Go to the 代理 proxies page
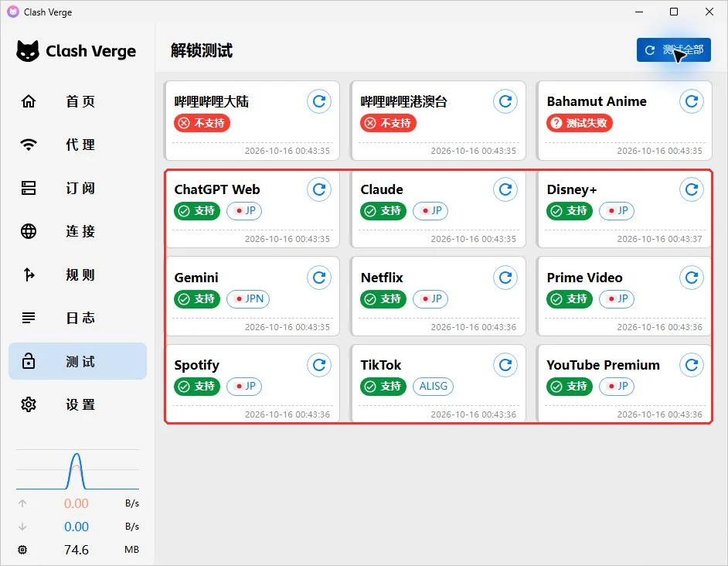This screenshot has height=566, width=728. point(77,145)
